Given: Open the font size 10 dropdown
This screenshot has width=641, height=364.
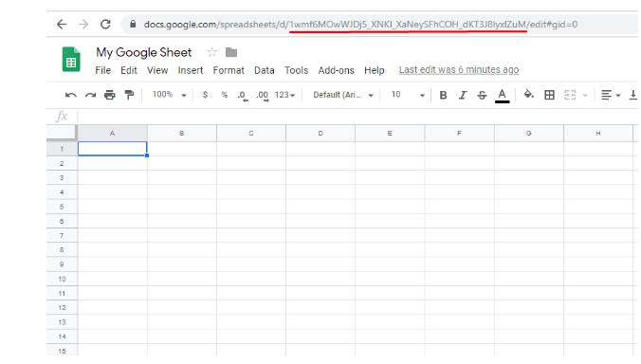Looking at the screenshot, I should pos(408,95).
